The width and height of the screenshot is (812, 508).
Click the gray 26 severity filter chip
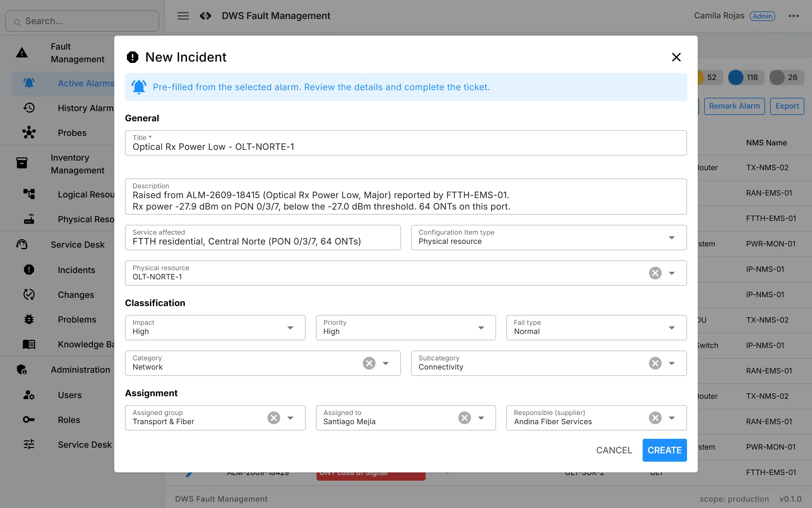787,77
